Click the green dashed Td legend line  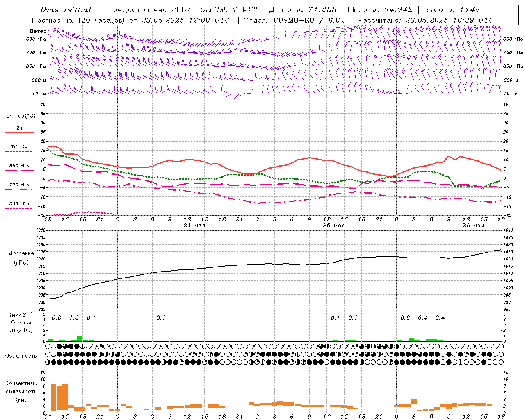[19, 151]
